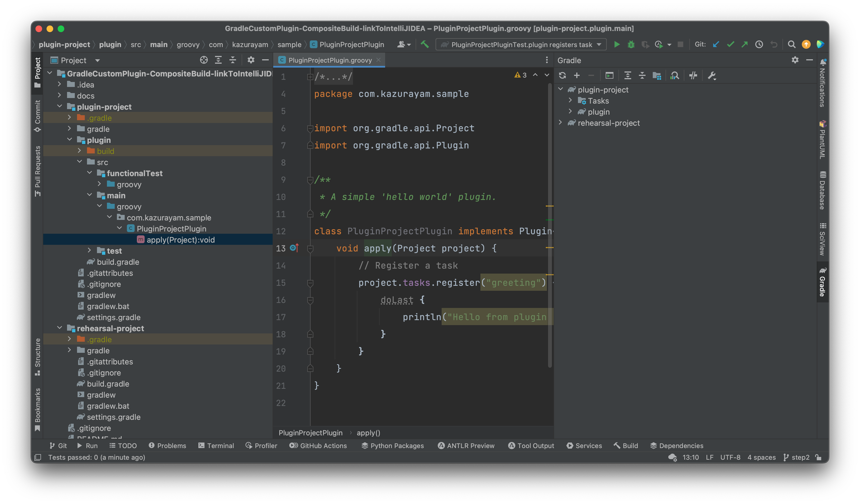860x504 pixels.
Task: Show Git history clock icon
Action: [759, 44]
